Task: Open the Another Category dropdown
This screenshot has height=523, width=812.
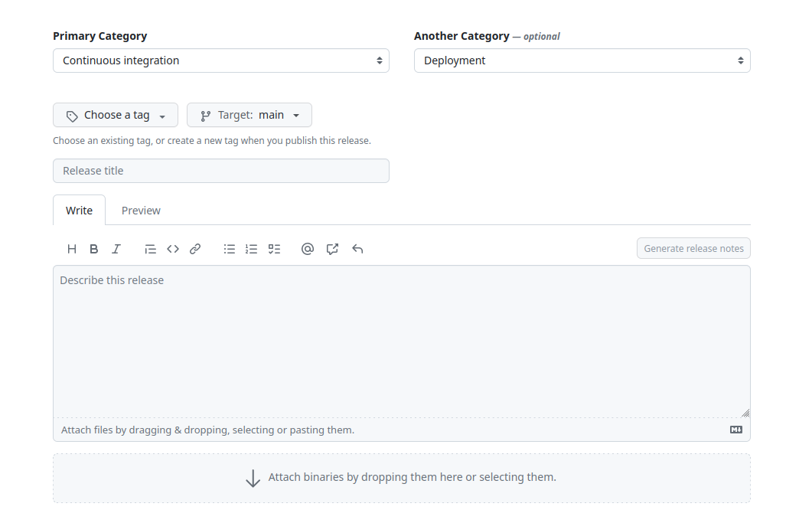Action: [x=582, y=60]
